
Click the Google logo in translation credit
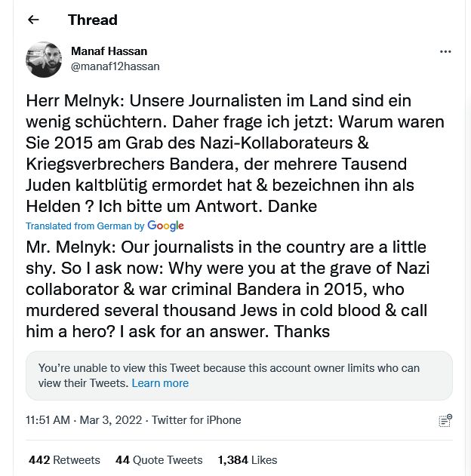click(166, 226)
